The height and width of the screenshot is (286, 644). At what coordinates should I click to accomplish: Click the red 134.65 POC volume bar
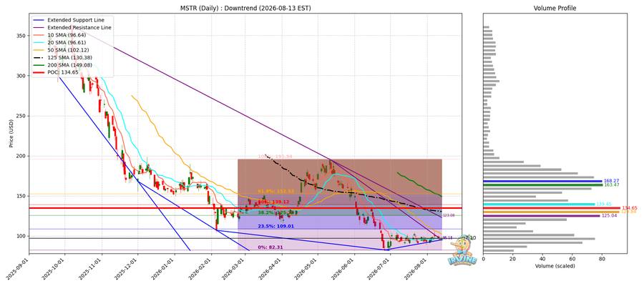click(x=552, y=208)
